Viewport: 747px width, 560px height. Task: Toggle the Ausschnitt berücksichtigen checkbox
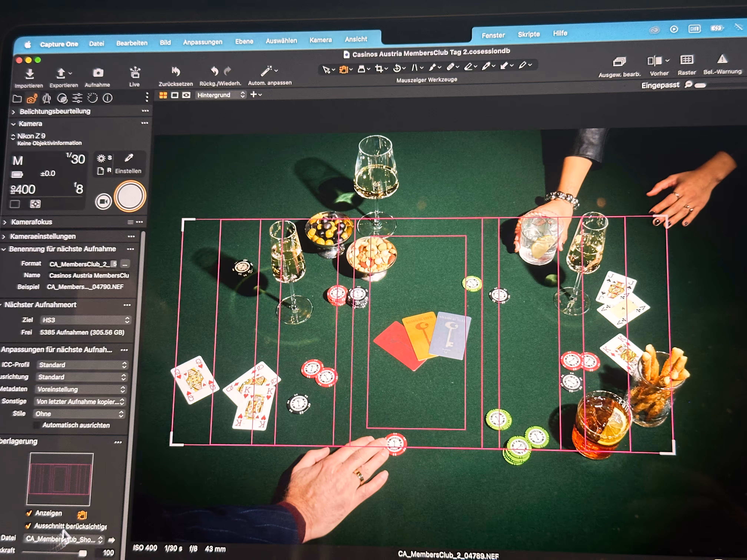tap(28, 526)
